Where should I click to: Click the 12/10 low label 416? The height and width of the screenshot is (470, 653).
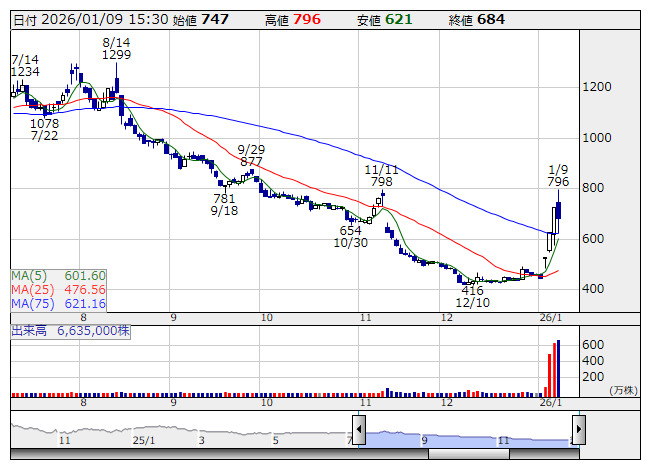(472, 290)
